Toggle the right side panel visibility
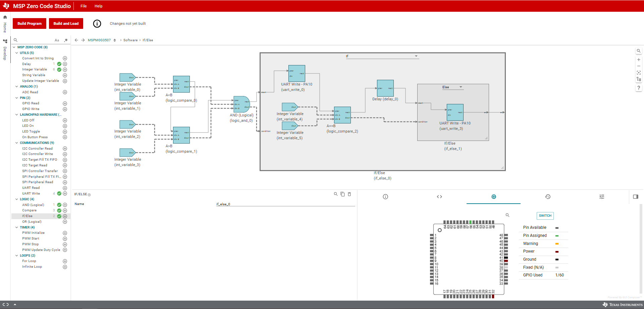 coord(635,197)
